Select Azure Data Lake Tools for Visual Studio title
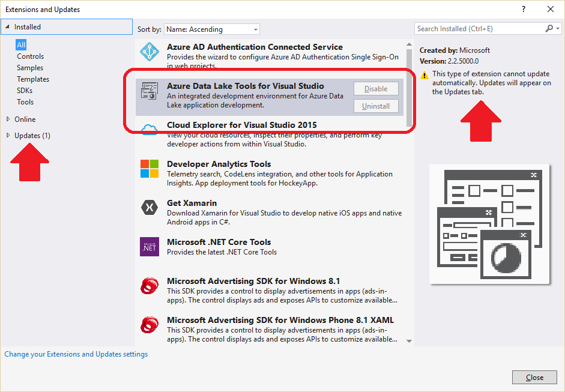 coord(246,86)
